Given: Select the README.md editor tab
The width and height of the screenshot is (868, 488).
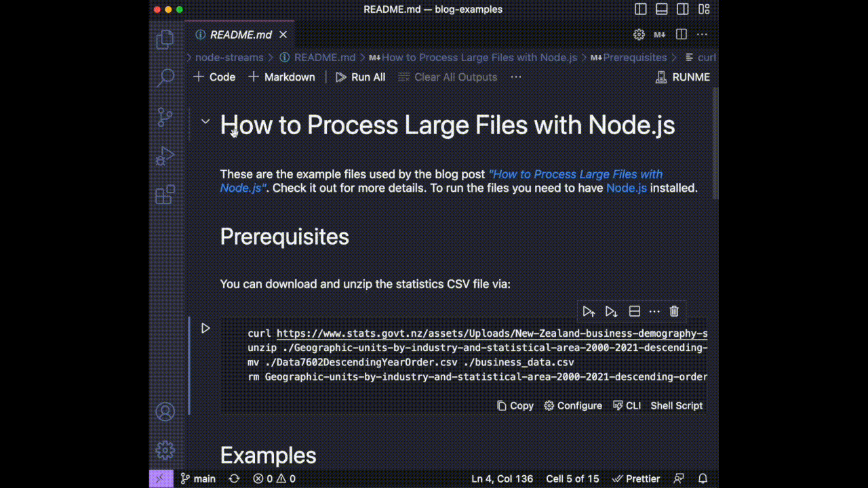Looking at the screenshot, I should 241,35.
